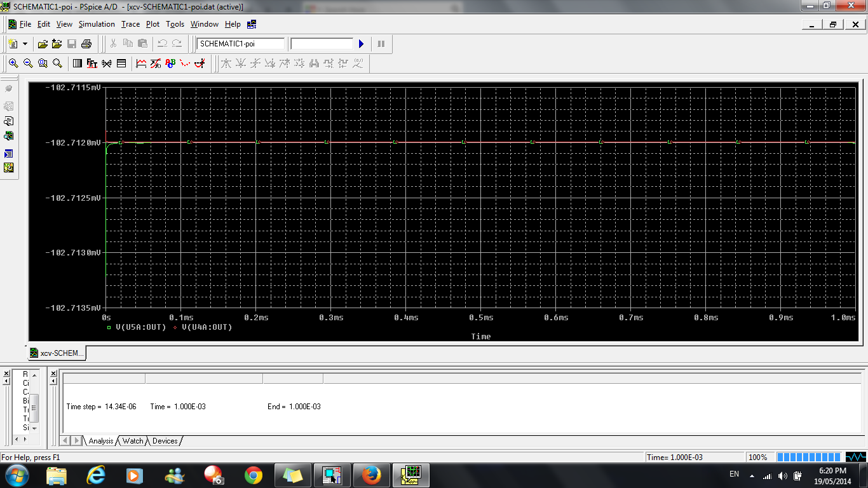Click the yellow waveform sidebar icon
This screenshot has width=868, height=488.
[8, 168]
